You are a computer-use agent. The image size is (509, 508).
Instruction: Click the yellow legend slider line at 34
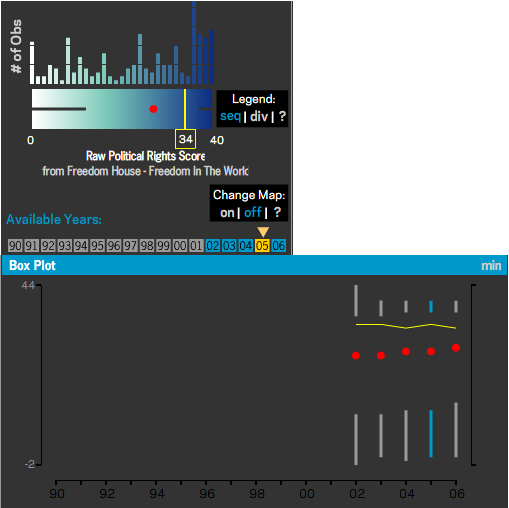[185, 109]
